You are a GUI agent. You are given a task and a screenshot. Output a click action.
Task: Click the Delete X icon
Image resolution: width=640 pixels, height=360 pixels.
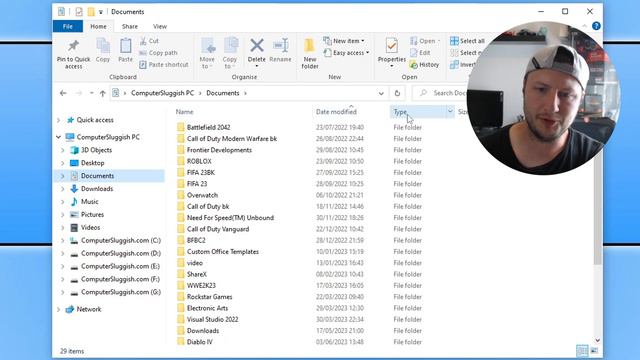[257, 45]
